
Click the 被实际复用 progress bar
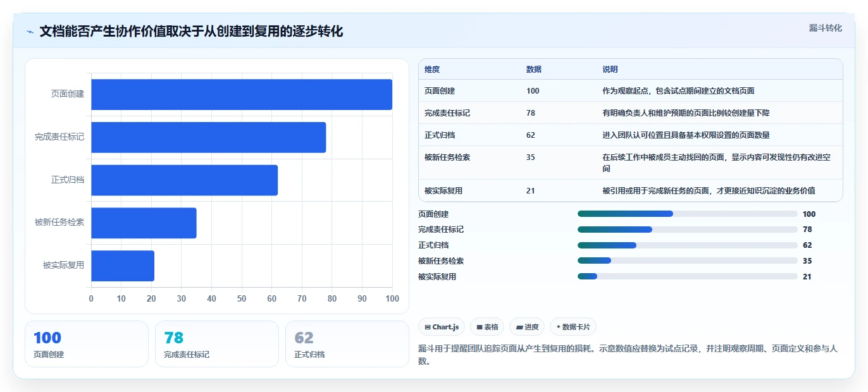point(687,276)
